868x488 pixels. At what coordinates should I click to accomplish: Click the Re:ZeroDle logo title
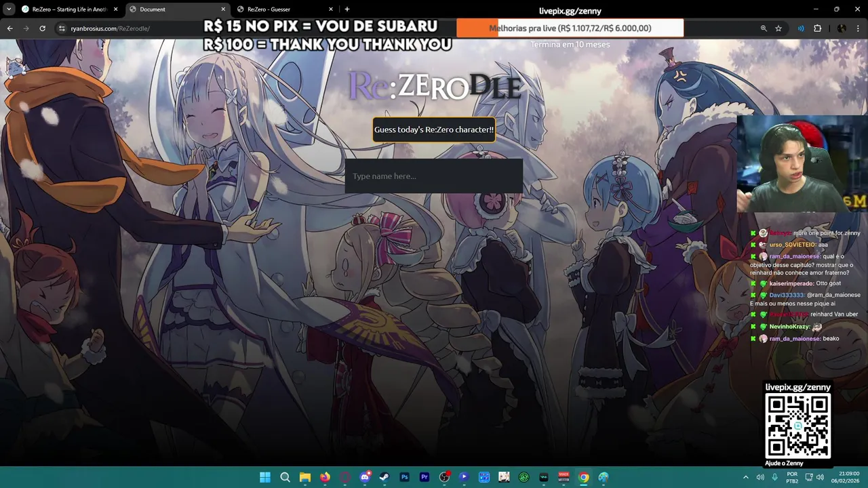pos(435,87)
